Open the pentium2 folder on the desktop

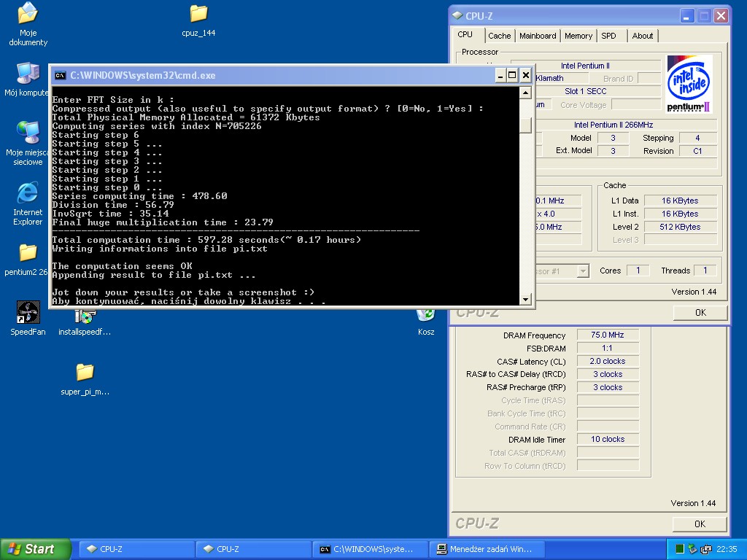tap(28, 252)
